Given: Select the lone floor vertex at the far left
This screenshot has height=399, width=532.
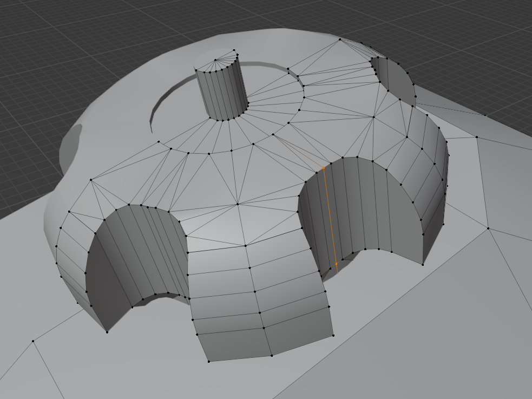Looking at the screenshot, I should [x=33, y=341].
